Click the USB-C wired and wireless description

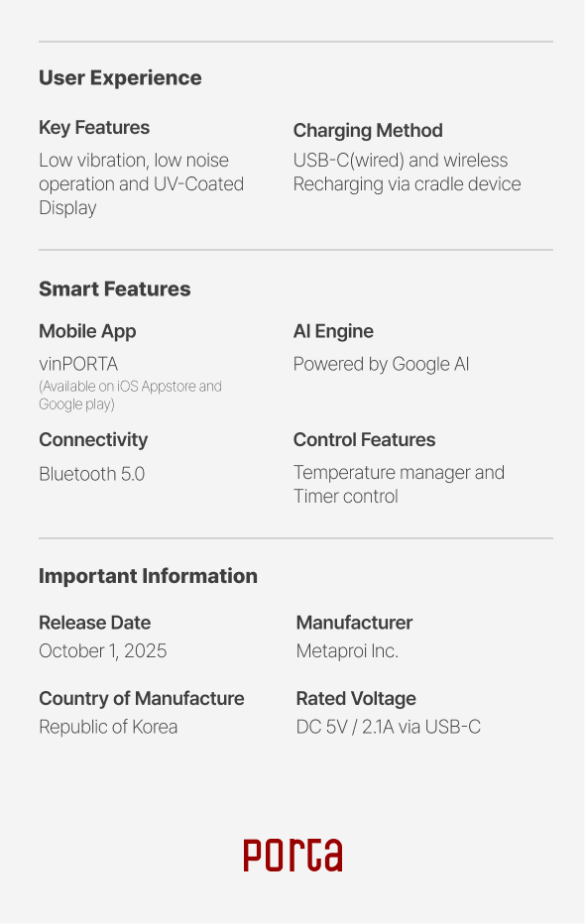(x=408, y=173)
